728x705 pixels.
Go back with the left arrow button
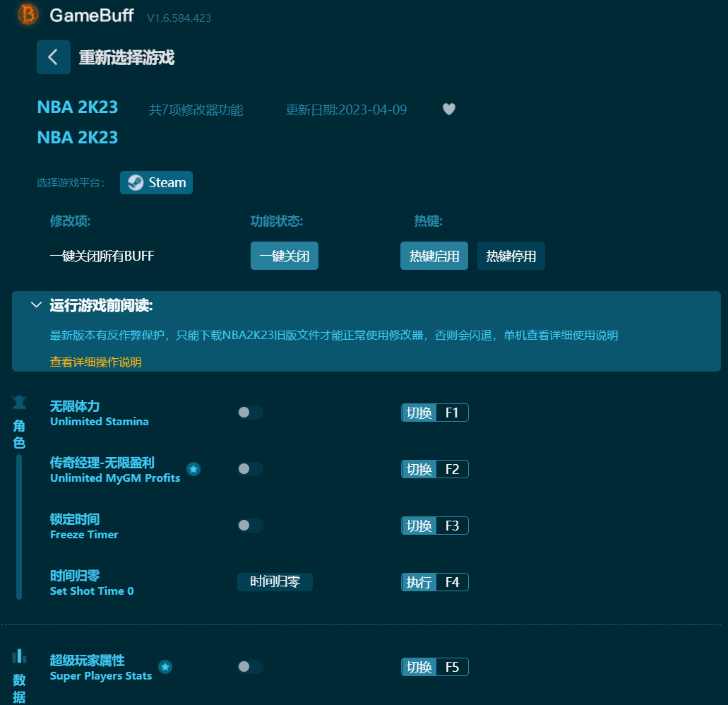click(54, 57)
